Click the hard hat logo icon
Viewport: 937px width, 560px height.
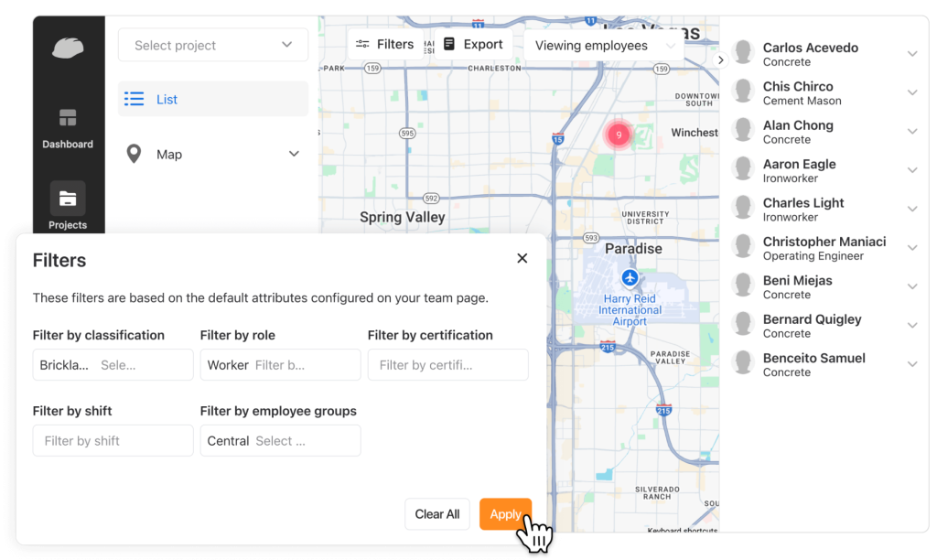click(x=68, y=48)
